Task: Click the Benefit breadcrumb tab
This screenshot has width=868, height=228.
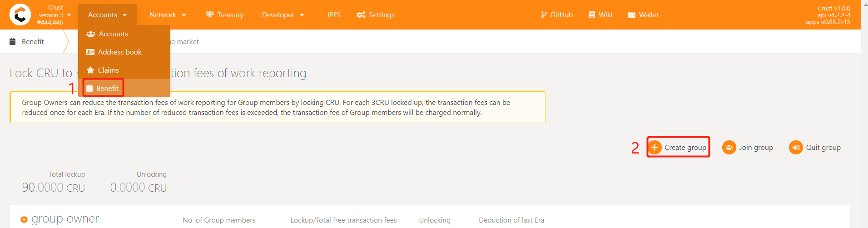Action: pyautogui.click(x=33, y=42)
